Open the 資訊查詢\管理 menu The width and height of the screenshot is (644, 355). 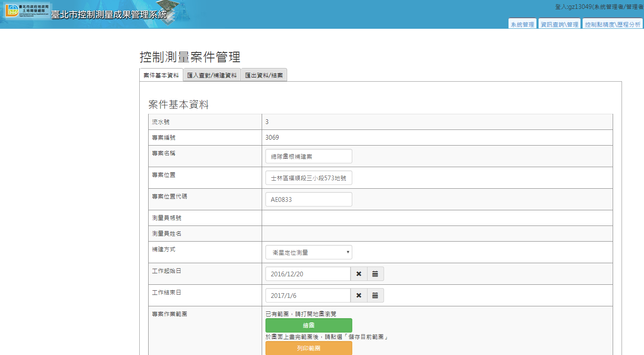(559, 24)
